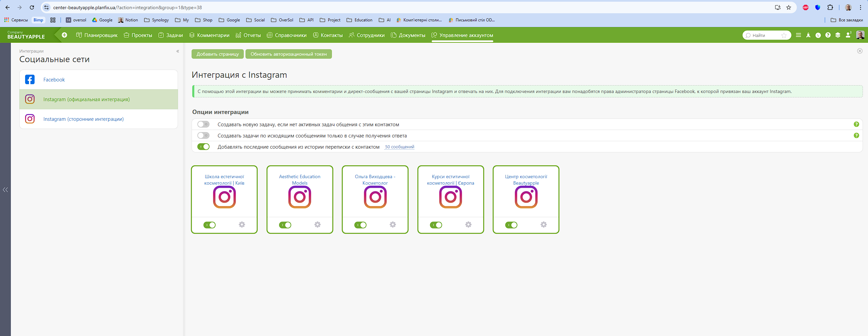Open the Education bookmarks folder
The image size is (868, 336).
[359, 20]
